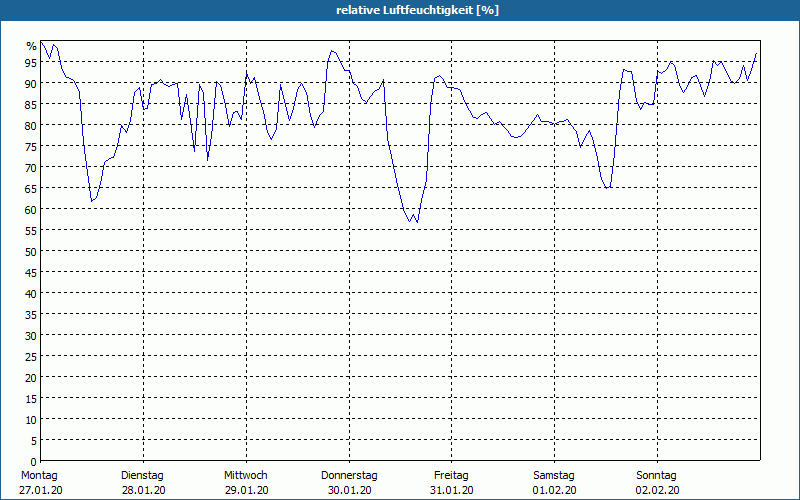Select the 80 y-axis label

32,126
